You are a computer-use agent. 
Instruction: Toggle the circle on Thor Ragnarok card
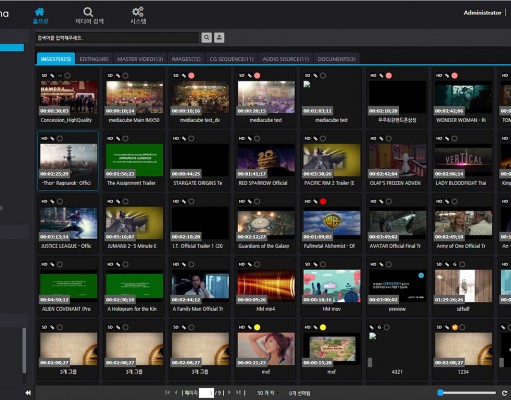60,138
